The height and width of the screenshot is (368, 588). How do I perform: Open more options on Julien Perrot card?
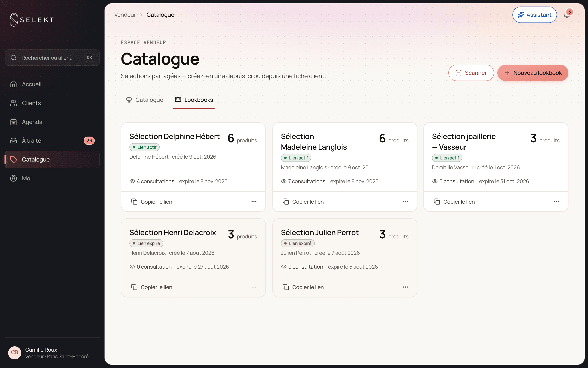pos(405,287)
